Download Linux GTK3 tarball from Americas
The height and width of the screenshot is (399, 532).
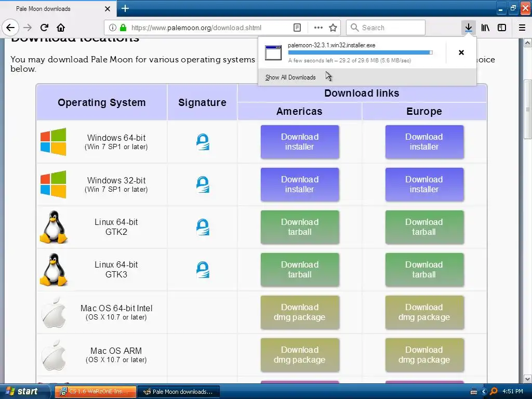[300, 270]
